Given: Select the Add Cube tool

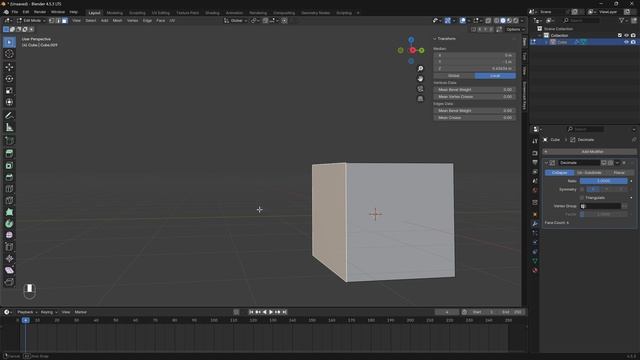Looking at the screenshot, I should tap(9, 141).
